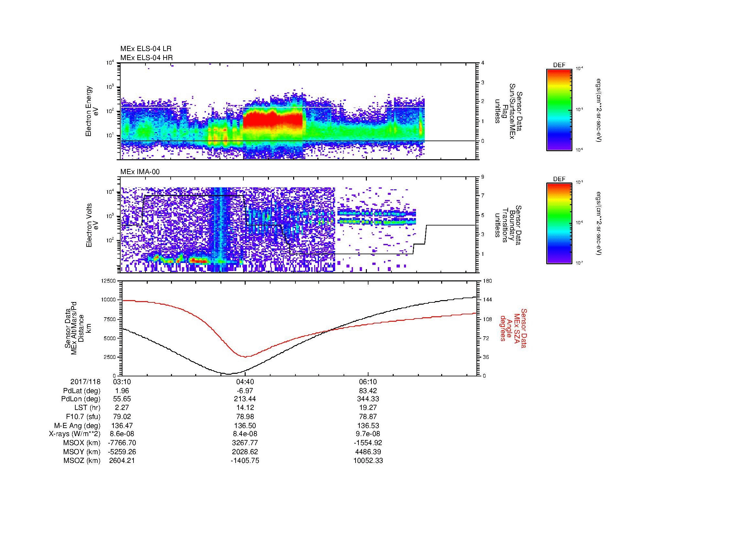Screen dimensions: 756x534
Task: Click the '03:10' time tick label
Action: [122, 382]
